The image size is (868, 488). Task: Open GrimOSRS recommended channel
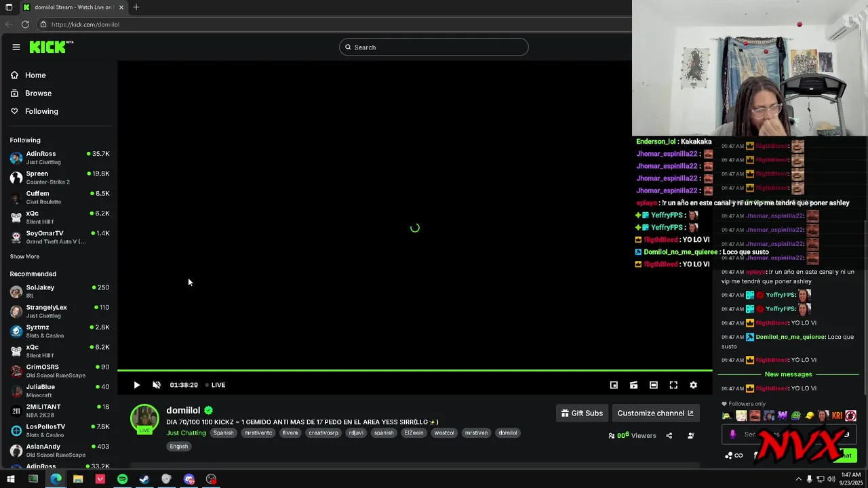59,371
